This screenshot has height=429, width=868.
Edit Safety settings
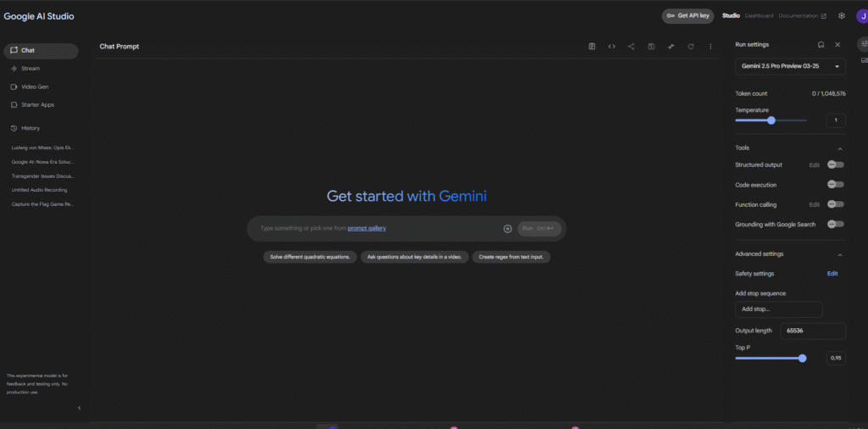(x=832, y=274)
